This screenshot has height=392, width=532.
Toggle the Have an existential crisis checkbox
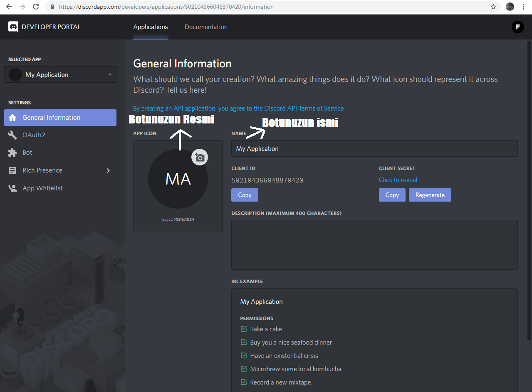(x=244, y=355)
